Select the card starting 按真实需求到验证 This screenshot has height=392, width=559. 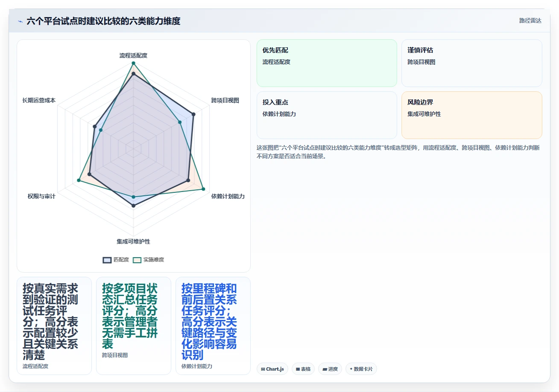(x=54, y=326)
